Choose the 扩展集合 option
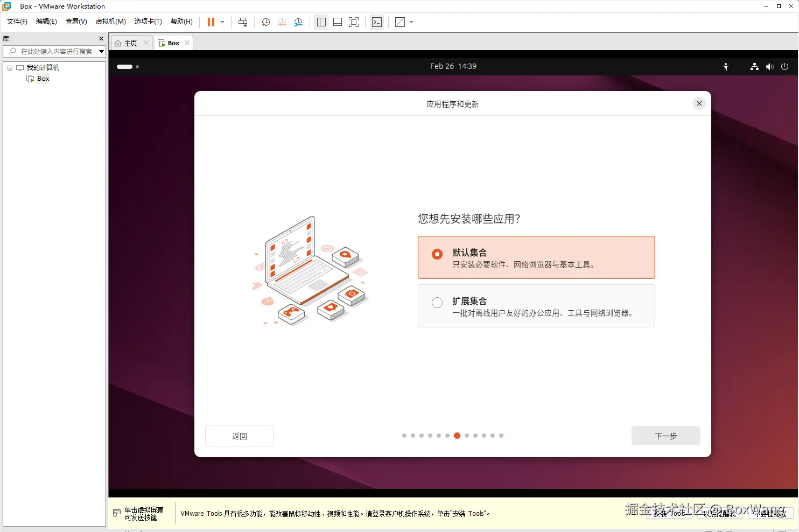This screenshot has width=799, height=532. 437,302
